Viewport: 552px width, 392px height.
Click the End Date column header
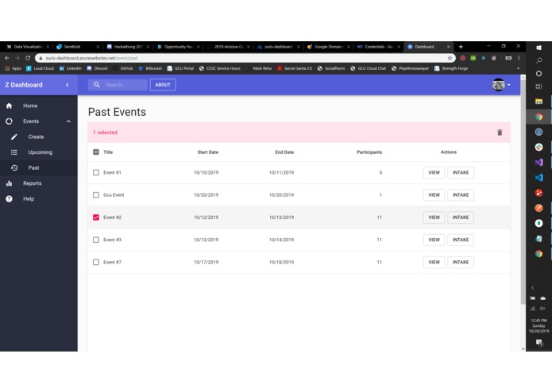pos(284,152)
